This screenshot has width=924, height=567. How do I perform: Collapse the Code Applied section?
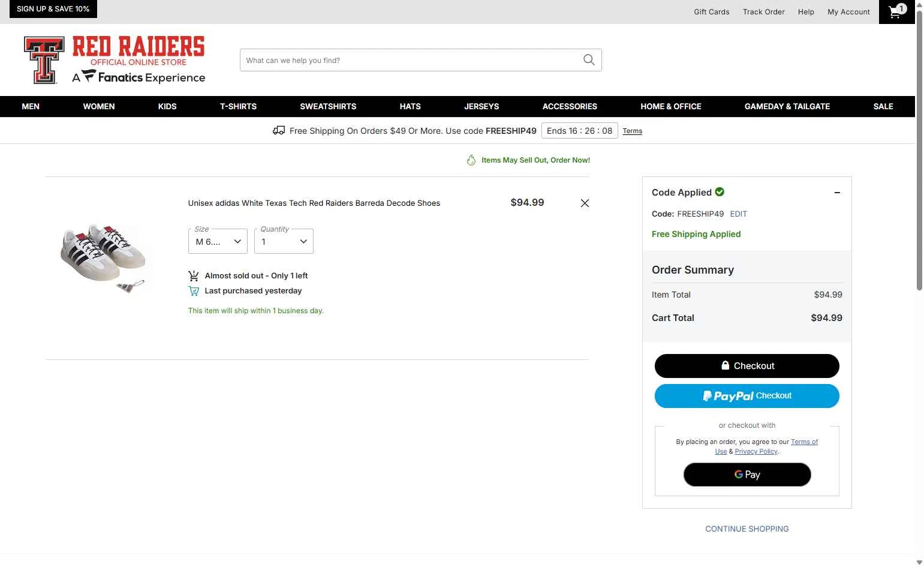tap(837, 193)
